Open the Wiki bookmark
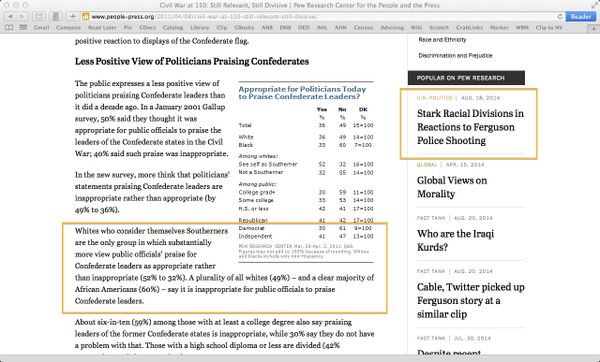Image resolution: width=600 pixels, height=362 pixels. (x=416, y=28)
